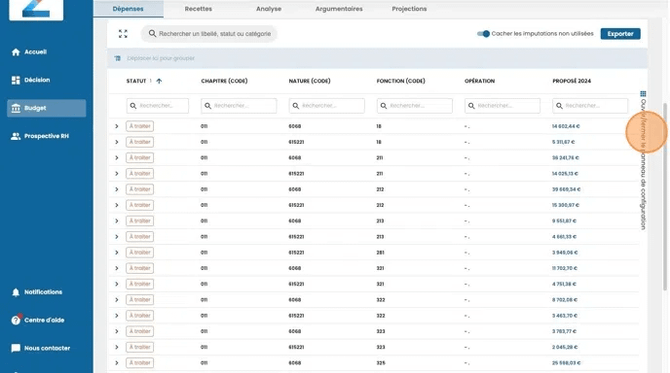Click Proposé 2024 amount in 6068/18 row
Viewport: 670px width, 373px height.
click(566, 126)
